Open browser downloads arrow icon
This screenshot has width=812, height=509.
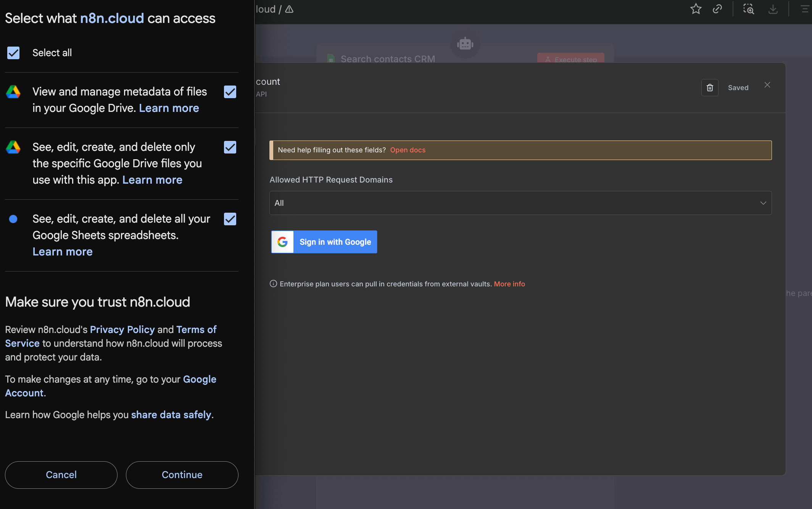773,9
